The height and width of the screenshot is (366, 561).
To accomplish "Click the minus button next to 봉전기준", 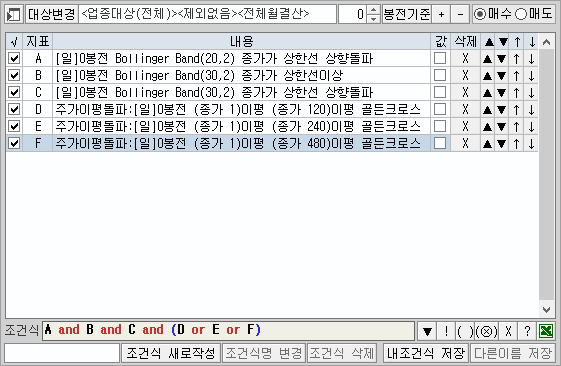I will point(460,14).
